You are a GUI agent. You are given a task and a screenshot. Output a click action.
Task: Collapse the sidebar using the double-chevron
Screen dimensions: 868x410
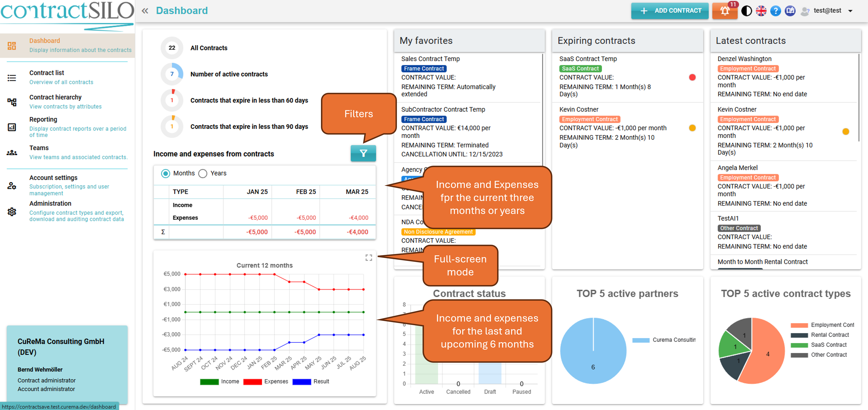tap(145, 10)
